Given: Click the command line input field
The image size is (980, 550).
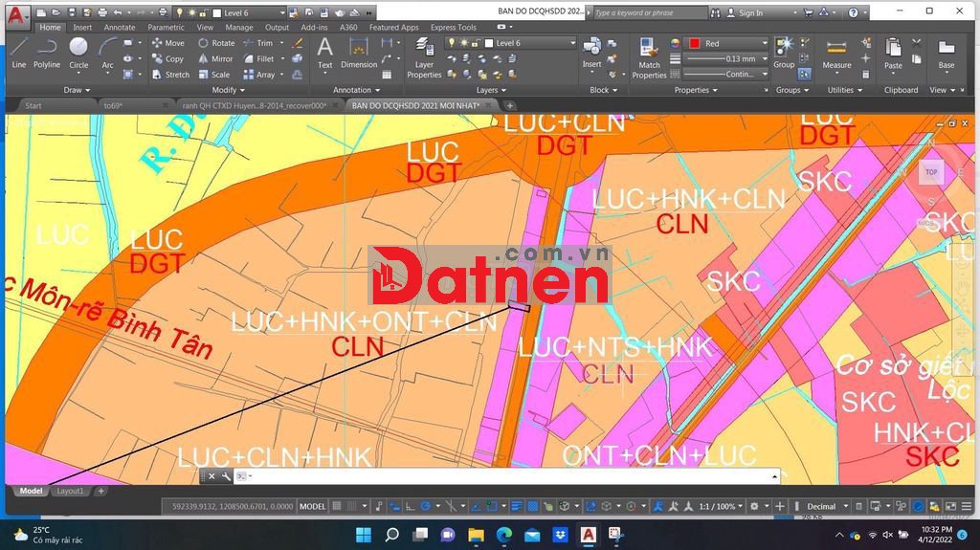Looking at the screenshot, I should click(507, 475).
